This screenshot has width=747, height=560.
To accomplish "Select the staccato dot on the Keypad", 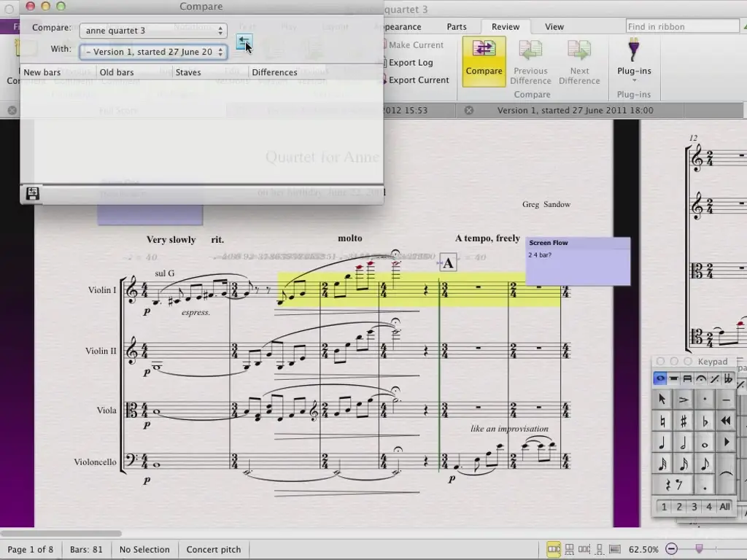I will (705, 400).
